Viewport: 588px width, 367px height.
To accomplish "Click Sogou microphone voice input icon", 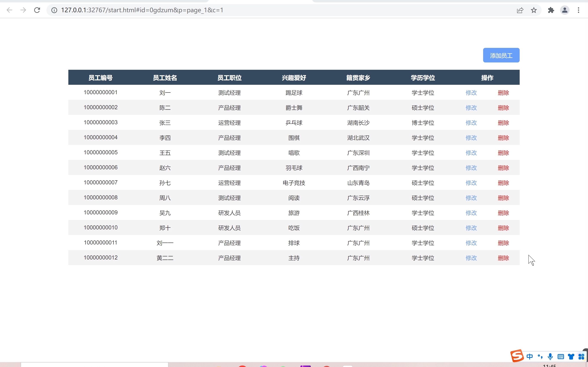I will tap(550, 356).
